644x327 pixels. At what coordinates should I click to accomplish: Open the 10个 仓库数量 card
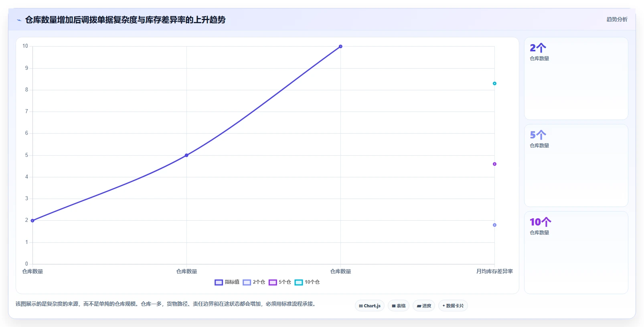coord(576,253)
